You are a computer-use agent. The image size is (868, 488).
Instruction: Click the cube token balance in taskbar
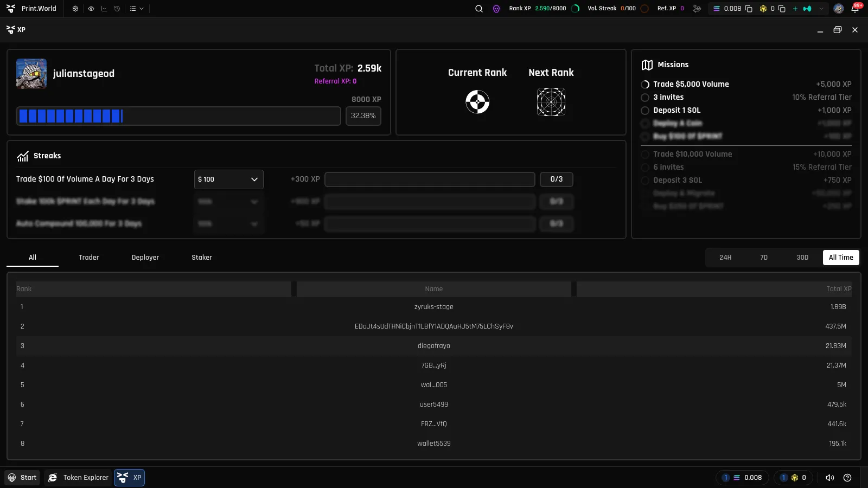793,478
